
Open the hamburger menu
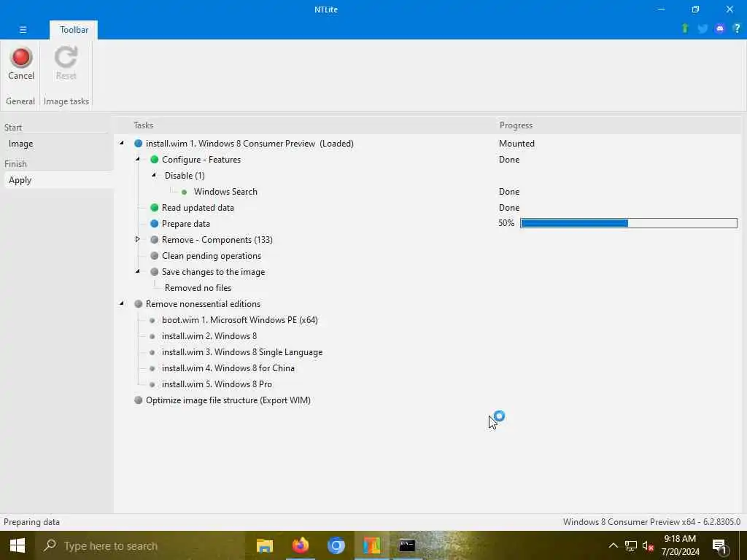[23, 29]
